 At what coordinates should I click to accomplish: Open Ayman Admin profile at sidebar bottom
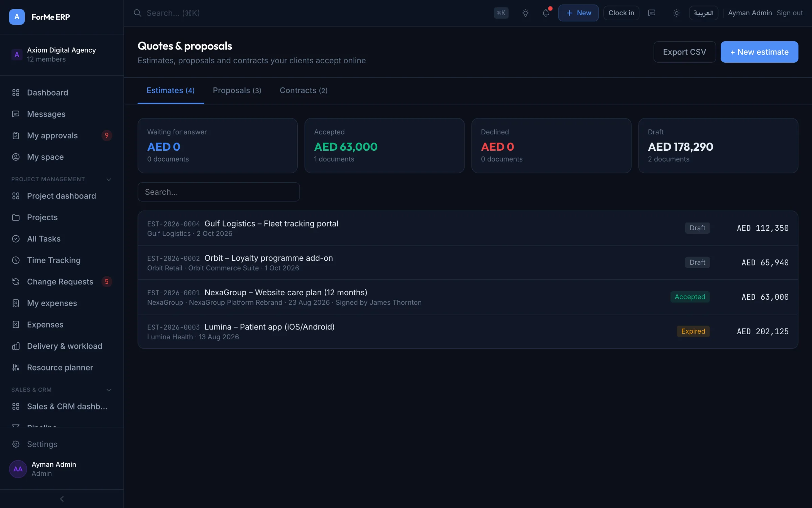62,469
